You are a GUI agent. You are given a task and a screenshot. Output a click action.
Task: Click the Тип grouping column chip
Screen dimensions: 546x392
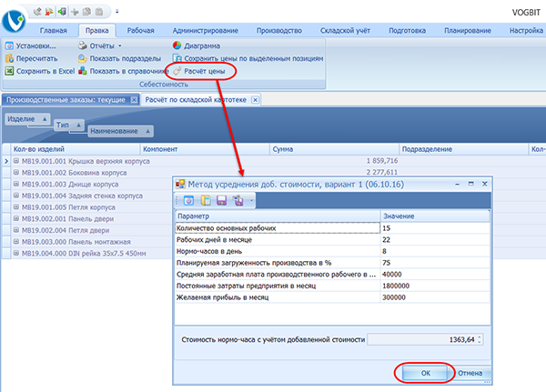69,125
